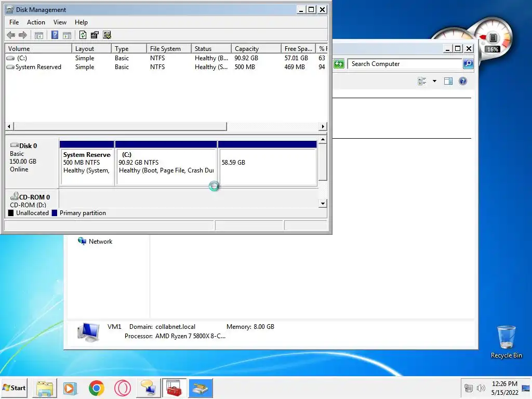Click the red toolbox taskbar icon

[x=174, y=388]
